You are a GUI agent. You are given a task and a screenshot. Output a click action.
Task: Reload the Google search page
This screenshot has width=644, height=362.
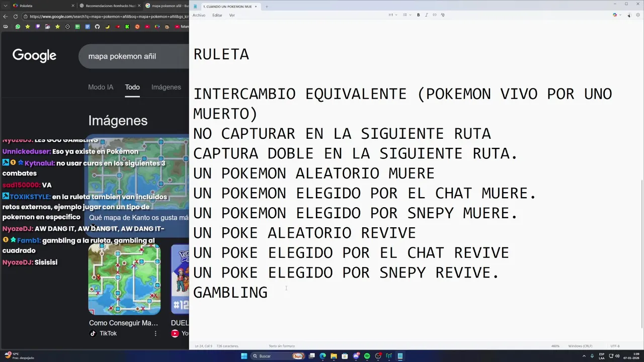(x=16, y=17)
